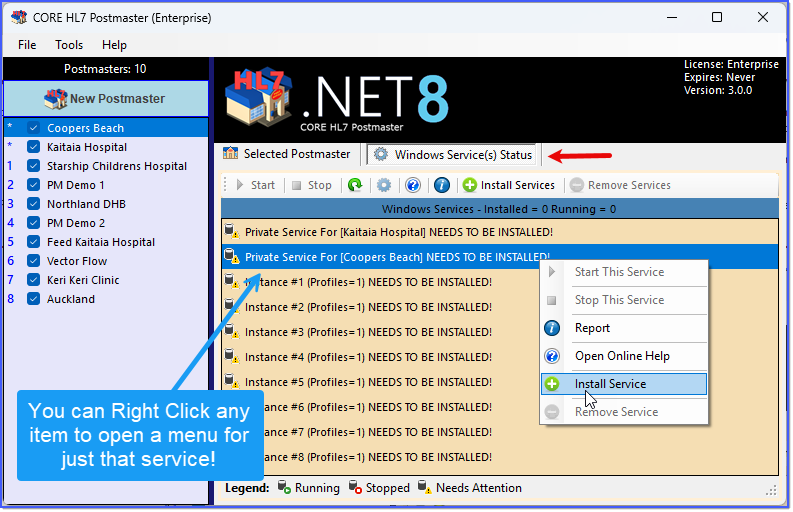This screenshot has height=512, width=793.
Task: Toggle the Vector Flow checkbox
Action: [x=33, y=261]
